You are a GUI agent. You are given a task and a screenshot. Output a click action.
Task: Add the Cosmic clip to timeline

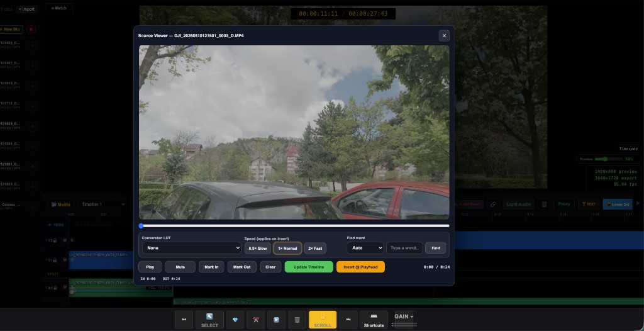coord(32,207)
